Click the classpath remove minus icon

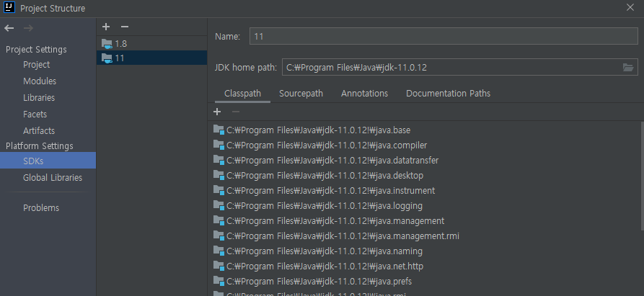(x=236, y=112)
